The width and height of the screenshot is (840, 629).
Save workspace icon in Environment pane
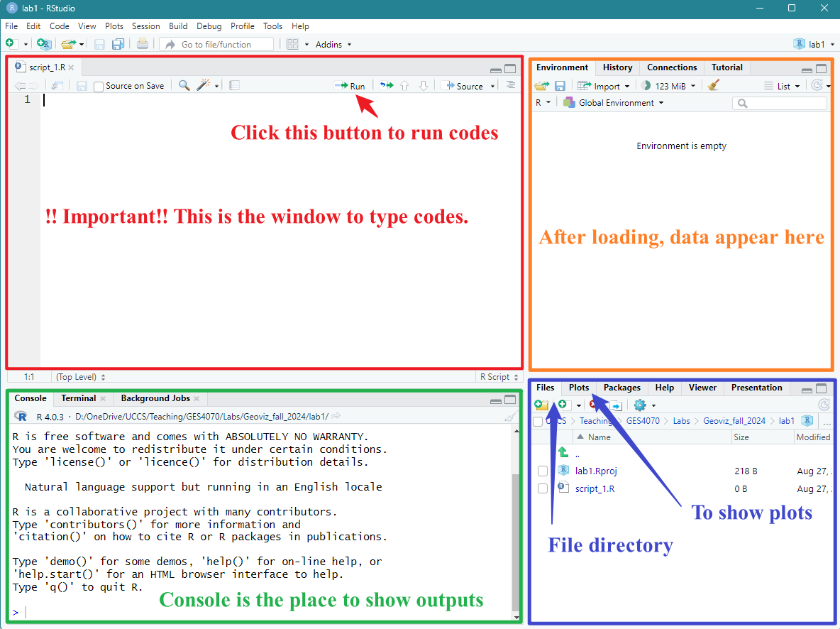(560, 86)
